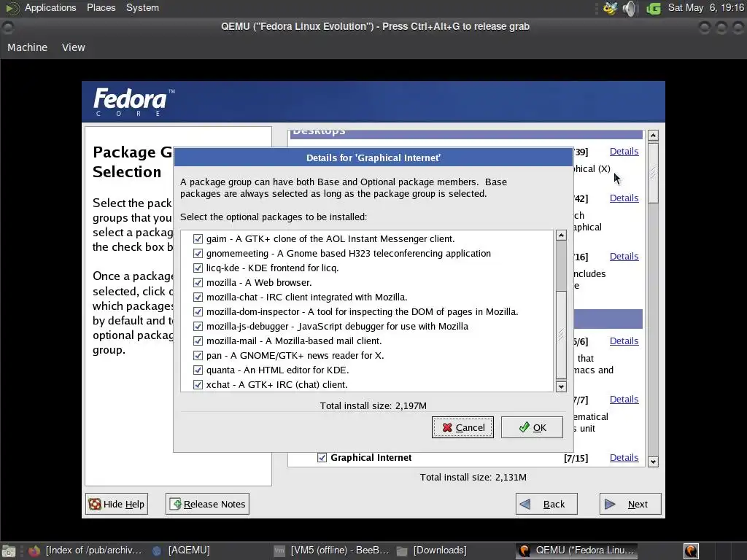Click 'Total install size: 2,131M' text
This screenshot has width=747, height=560.
click(x=473, y=477)
